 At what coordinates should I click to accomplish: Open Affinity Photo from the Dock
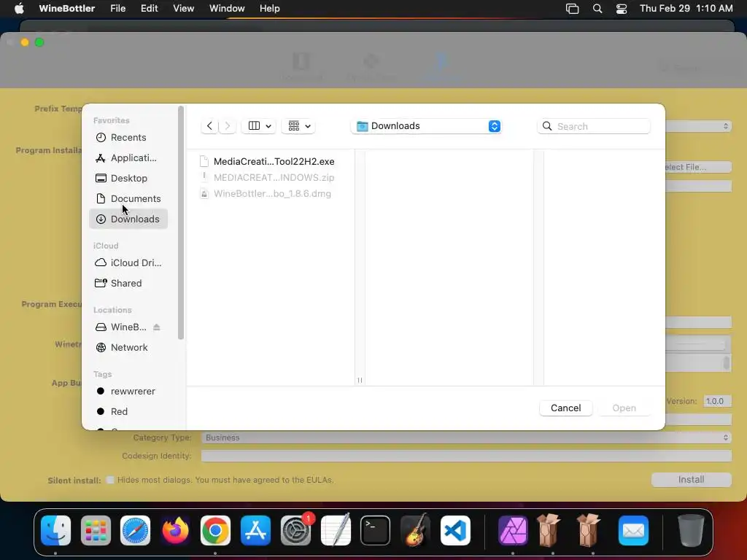click(x=513, y=531)
